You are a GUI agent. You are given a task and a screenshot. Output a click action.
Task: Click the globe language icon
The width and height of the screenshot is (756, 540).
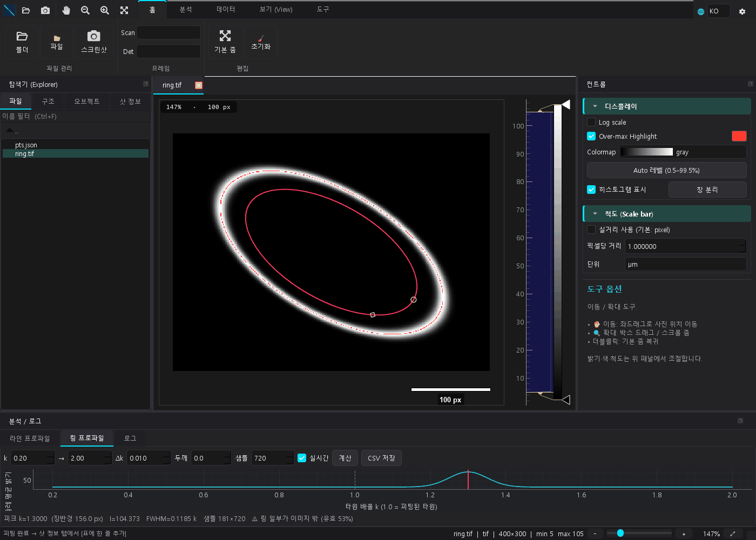(x=701, y=11)
